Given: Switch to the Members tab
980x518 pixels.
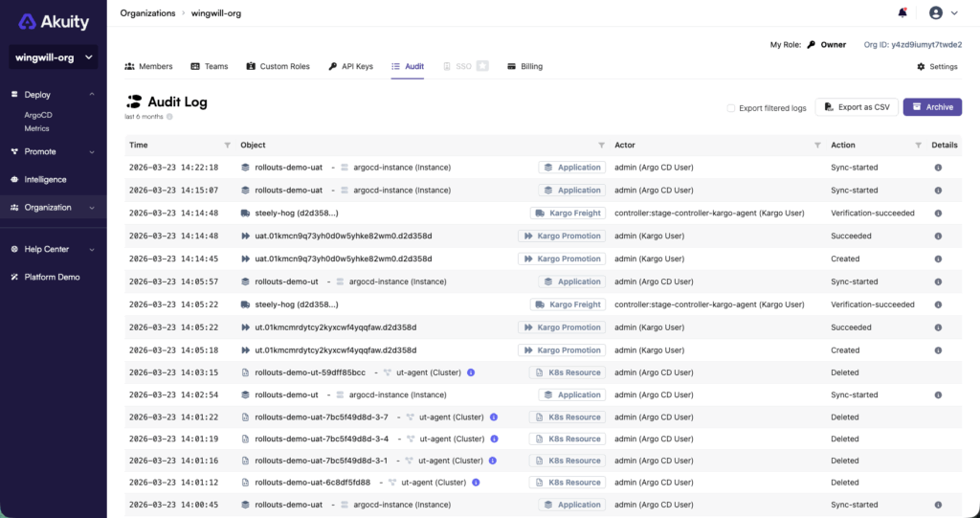Looking at the screenshot, I should click(x=148, y=66).
